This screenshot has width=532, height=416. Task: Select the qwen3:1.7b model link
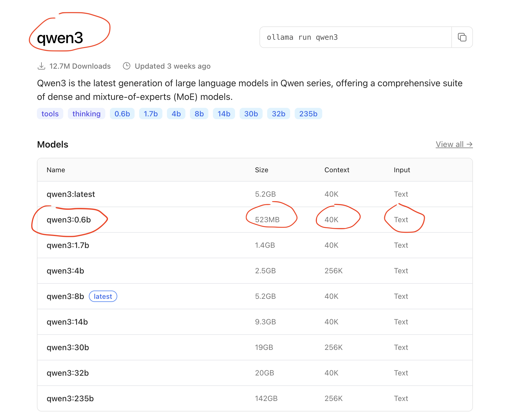click(68, 245)
